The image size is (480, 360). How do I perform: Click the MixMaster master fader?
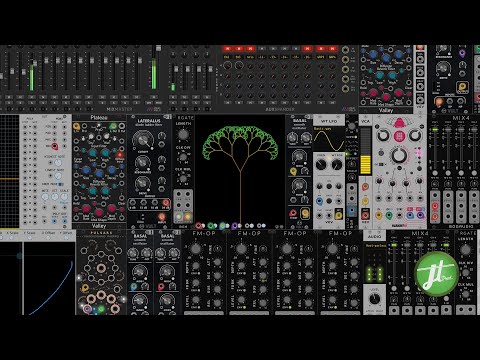(x=158, y=49)
